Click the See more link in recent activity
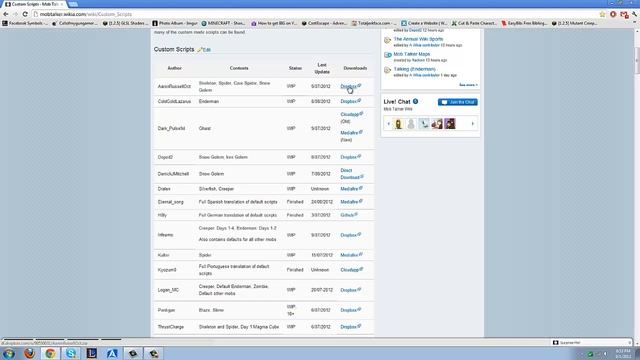Image resolution: width=640 pixels, height=360 pixels. (x=468, y=85)
